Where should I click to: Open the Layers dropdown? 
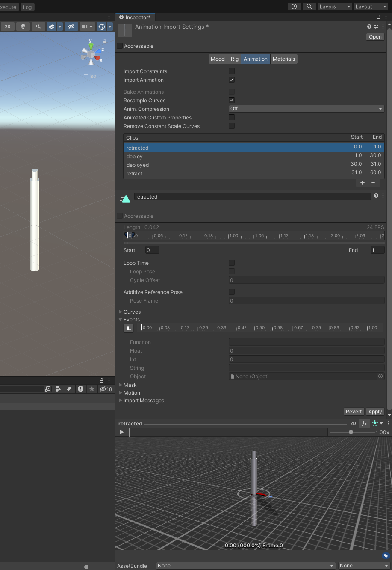coord(335,6)
